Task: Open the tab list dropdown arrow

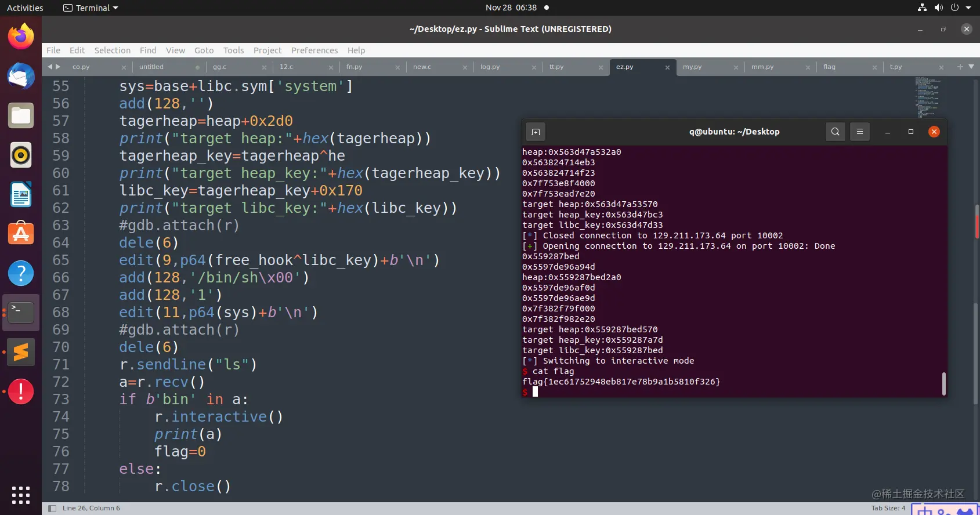Action: 971,67
